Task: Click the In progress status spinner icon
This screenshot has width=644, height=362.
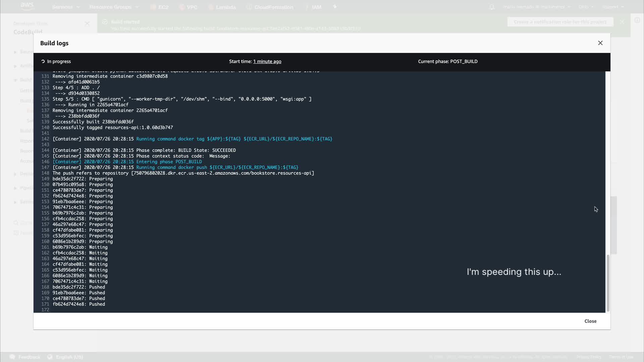Action: click(x=43, y=62)
